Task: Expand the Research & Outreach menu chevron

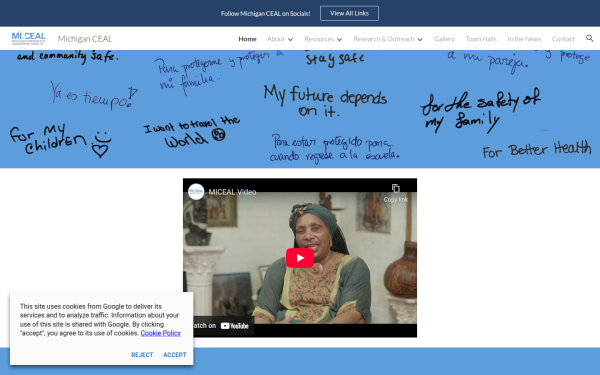Action: pyautogui.click(x=420, y=39)
